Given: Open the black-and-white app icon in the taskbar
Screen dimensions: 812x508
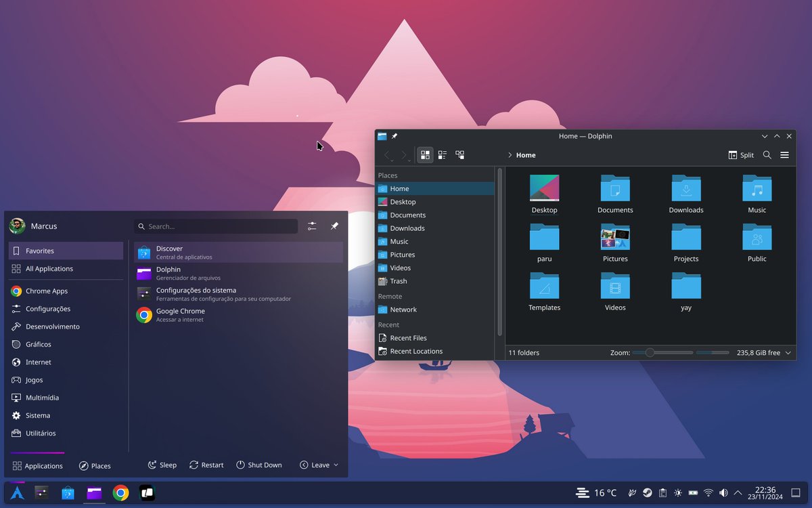Looking at the screenshot, I should click(x=147, y=493).
